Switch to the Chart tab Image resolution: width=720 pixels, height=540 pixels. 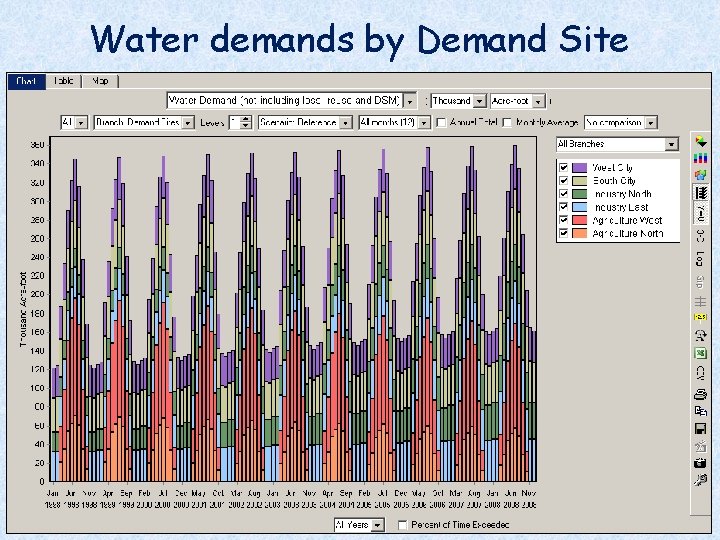click(26, 81)
